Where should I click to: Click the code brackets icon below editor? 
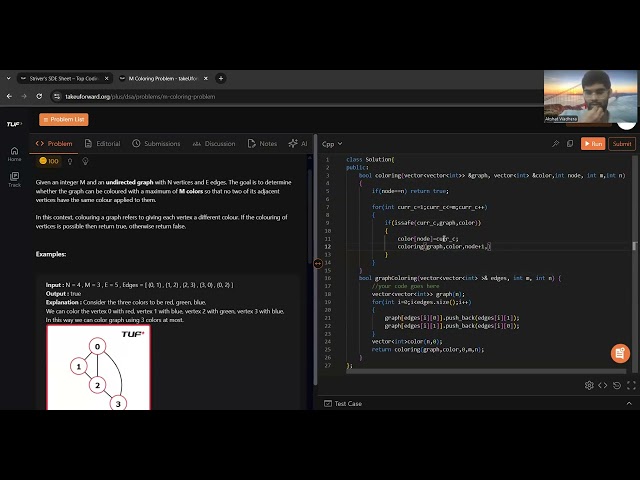click(x=602, y=385)
